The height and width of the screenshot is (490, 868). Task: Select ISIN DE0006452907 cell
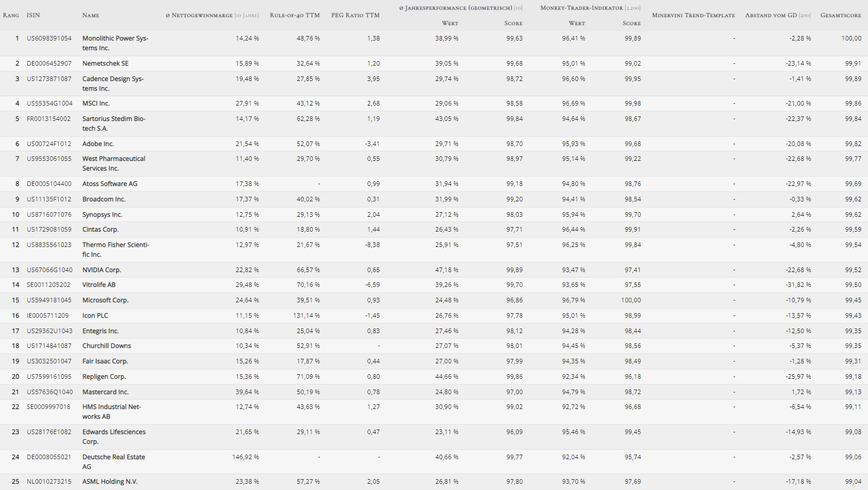click(x=49, y=63)
